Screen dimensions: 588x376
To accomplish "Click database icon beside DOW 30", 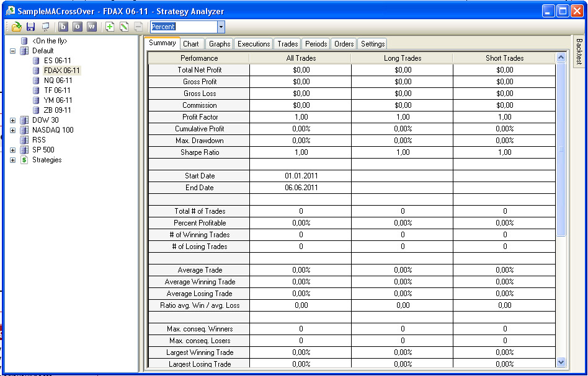I will pos(24,120).
